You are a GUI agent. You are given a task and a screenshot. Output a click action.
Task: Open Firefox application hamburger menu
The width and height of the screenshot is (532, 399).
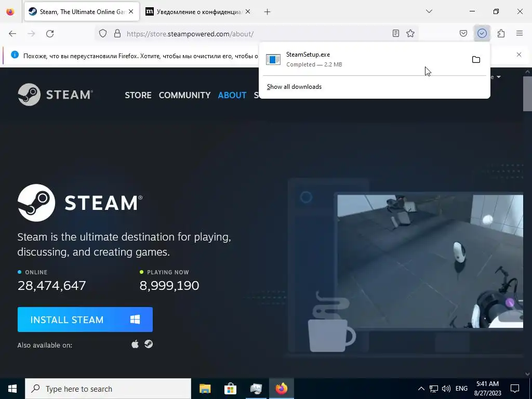click(x=520, y=34)
